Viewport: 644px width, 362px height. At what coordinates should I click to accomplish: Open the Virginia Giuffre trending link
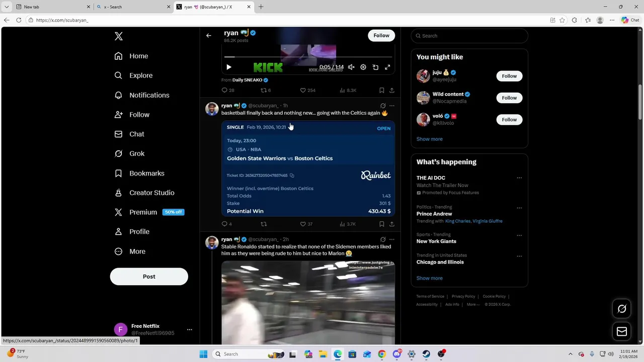point(488,221)
